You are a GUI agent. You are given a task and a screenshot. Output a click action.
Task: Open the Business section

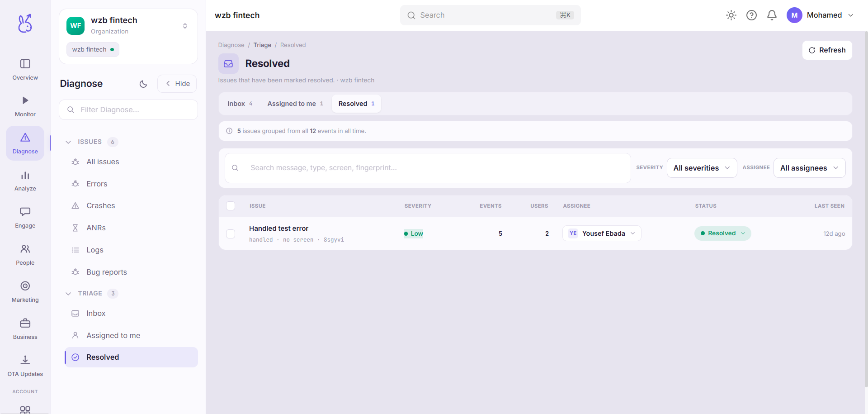tap(25, 329)
